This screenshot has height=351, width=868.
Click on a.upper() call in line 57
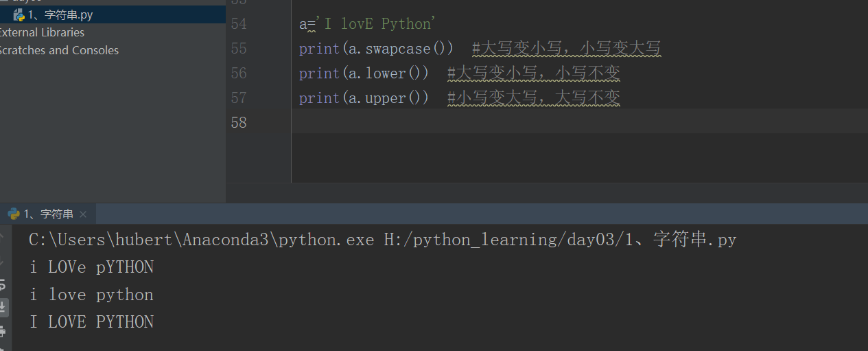tap(385, 98)
